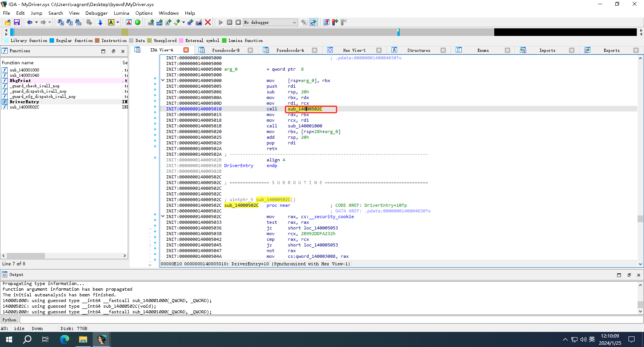The image size is (644, 347).
Task: Collapse the sub_14000502C function fold arrow
Action: 163,216
